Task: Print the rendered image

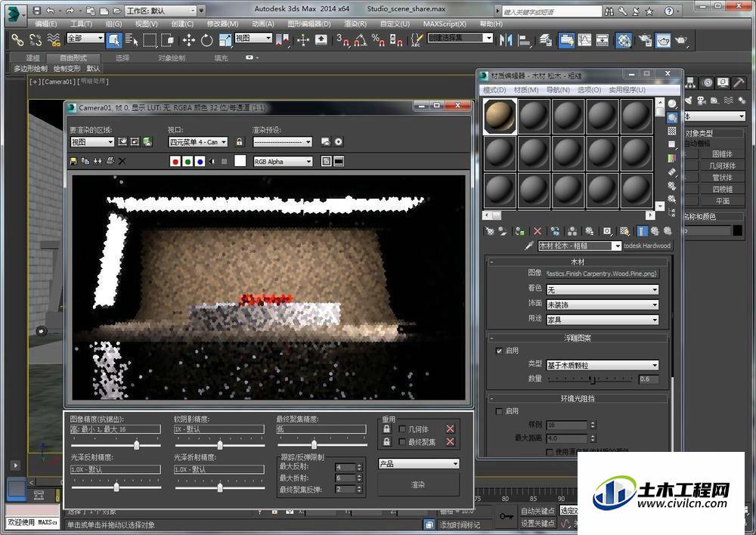Action: (110, 161)
